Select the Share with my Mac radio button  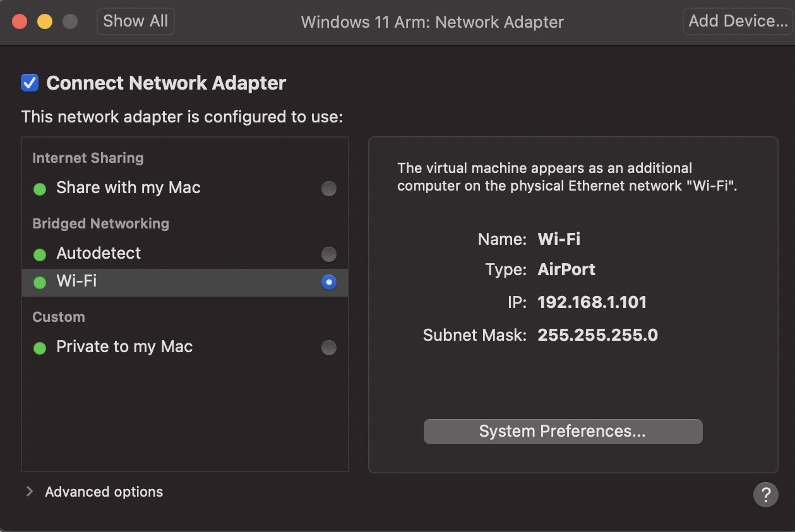tap(328, 189)
